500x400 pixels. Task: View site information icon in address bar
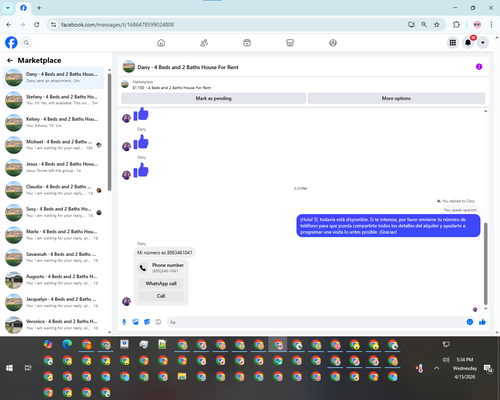(x=53, y=25)
